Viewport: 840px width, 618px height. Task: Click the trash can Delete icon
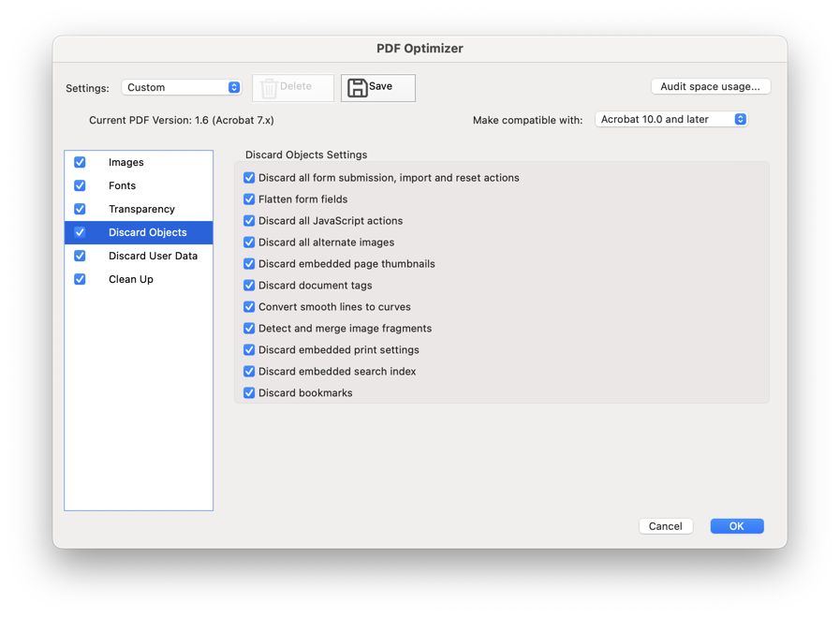click(269, 88)
